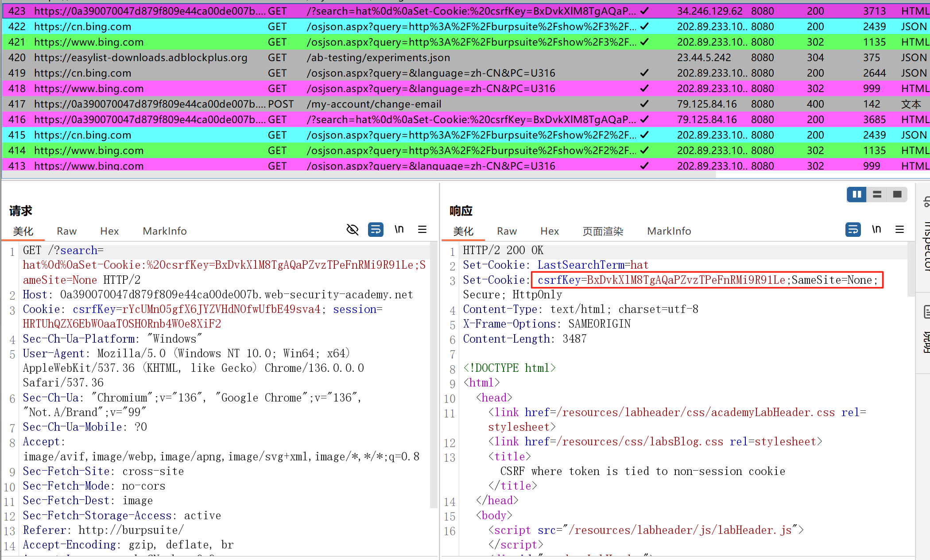The height and width of the screenshot is (560, 930).
Task: Open MarkInfo tab in response panel
Action: [x=669, y=231]
